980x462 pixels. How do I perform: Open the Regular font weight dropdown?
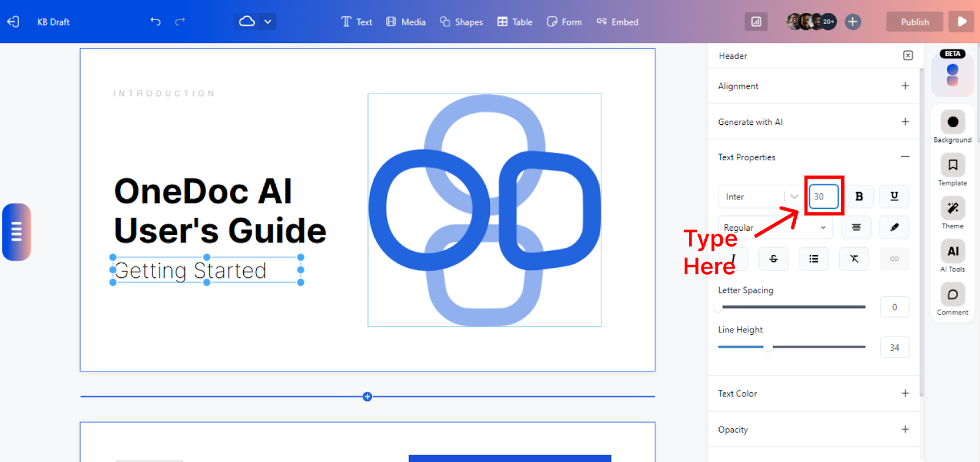[x=775, y=228]
